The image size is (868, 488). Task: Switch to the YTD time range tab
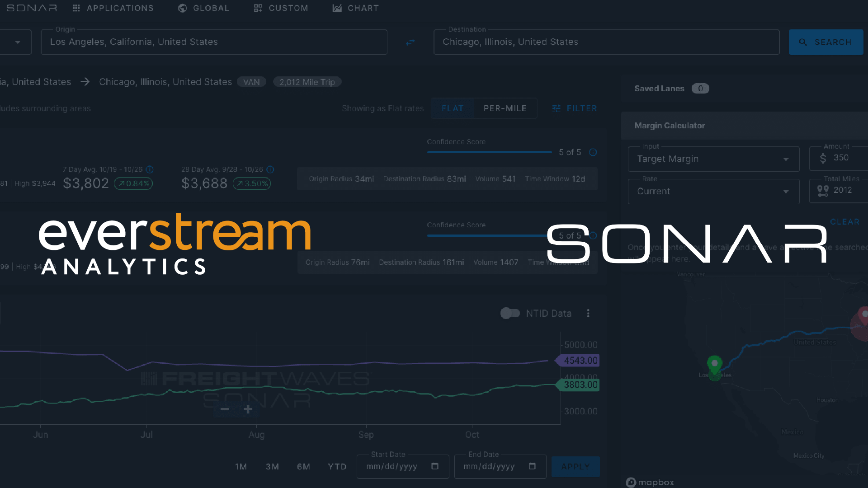(x=337, y=466)
